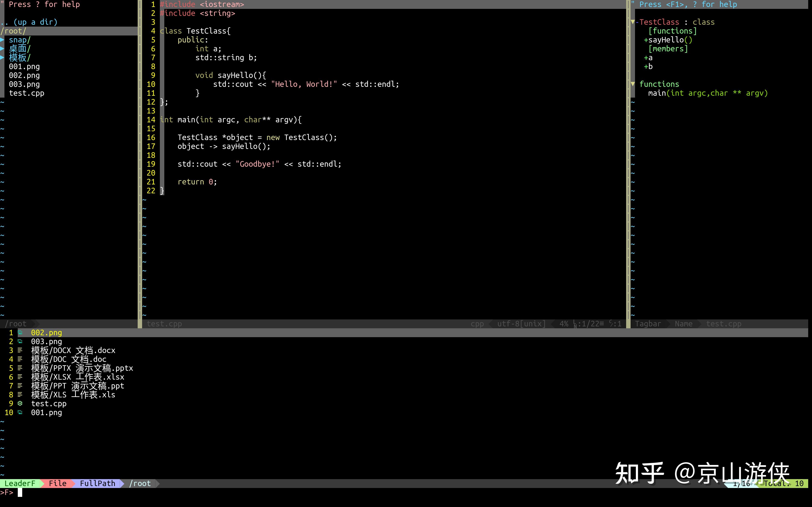Click the image icon beside 001.png
Viewport: 812px width, 507px height.
coord(21,412)
